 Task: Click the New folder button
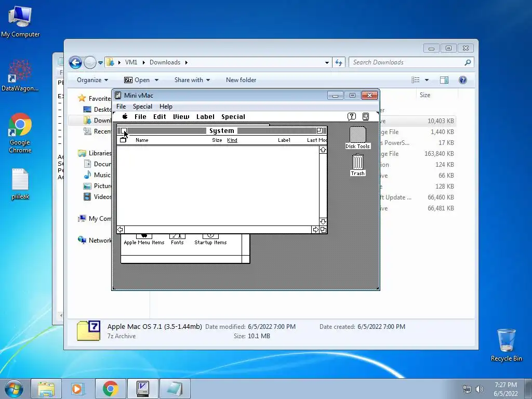[x=241, y=80]
